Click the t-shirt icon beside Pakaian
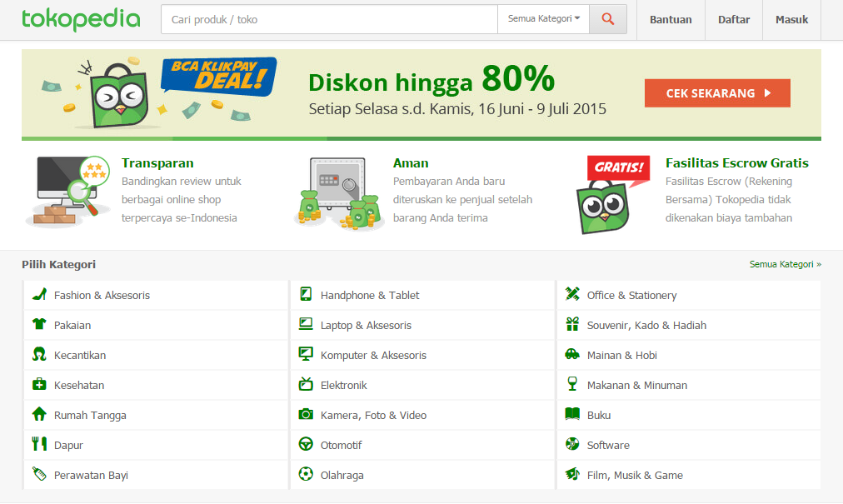The height and width of the screenshot is (504, 843). [39, 324]
